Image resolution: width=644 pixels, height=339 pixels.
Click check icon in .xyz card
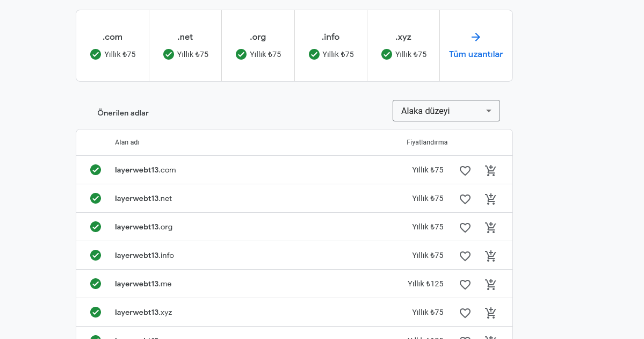pyautogui.click(x=387, y=54)
